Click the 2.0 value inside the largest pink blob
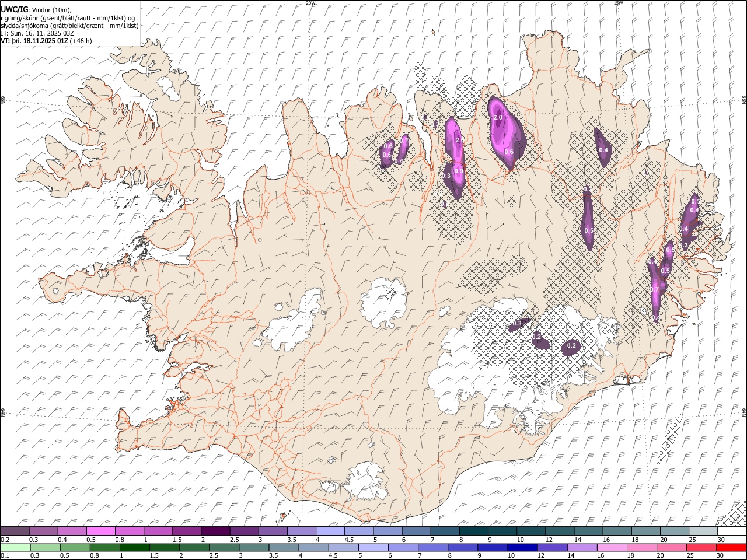The width and height of the screenshot is (747, 560). pos(498,118)
